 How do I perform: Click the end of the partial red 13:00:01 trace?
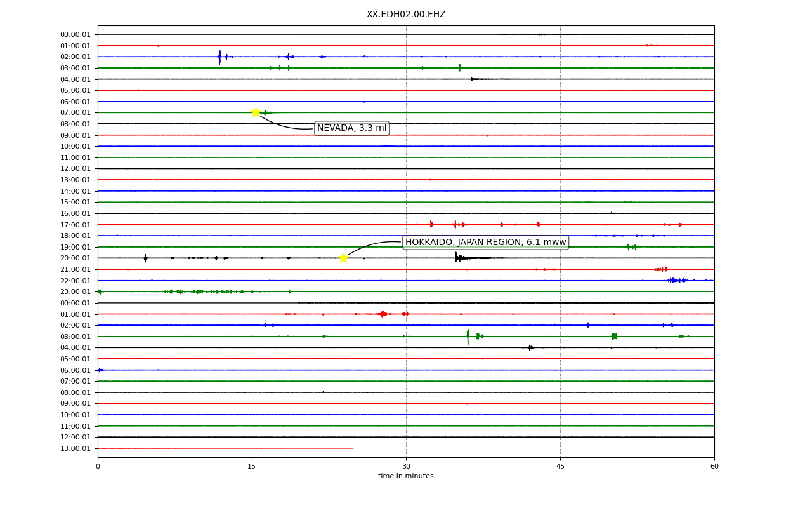click(x=353, y=448)
